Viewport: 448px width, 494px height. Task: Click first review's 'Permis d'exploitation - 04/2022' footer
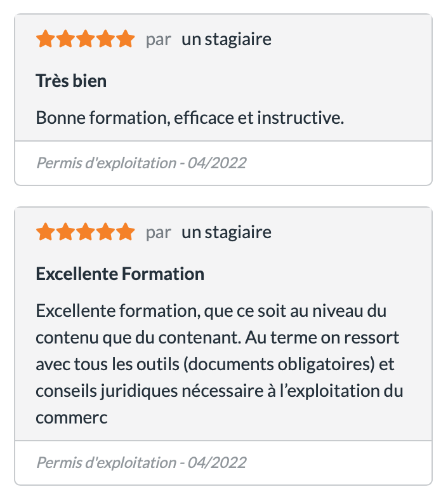point(141,163)
